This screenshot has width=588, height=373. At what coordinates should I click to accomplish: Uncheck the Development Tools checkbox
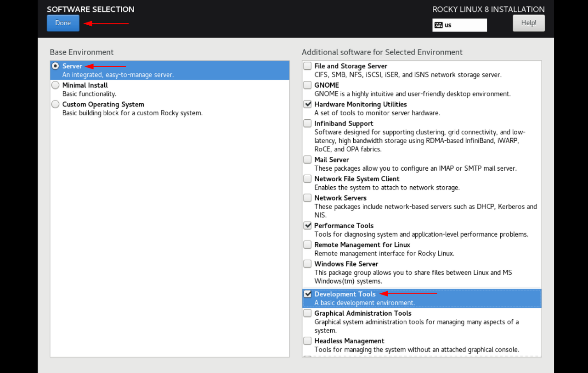coord(307,294)
